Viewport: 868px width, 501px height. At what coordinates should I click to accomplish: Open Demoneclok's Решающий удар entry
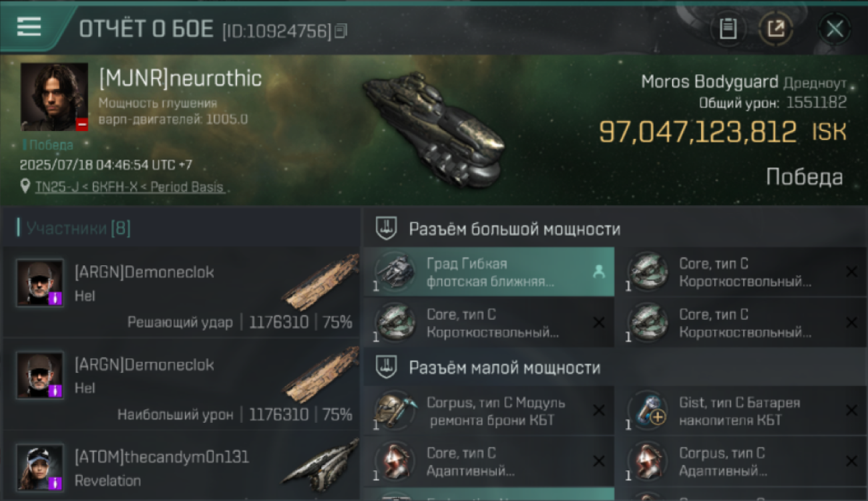point(182,292)
